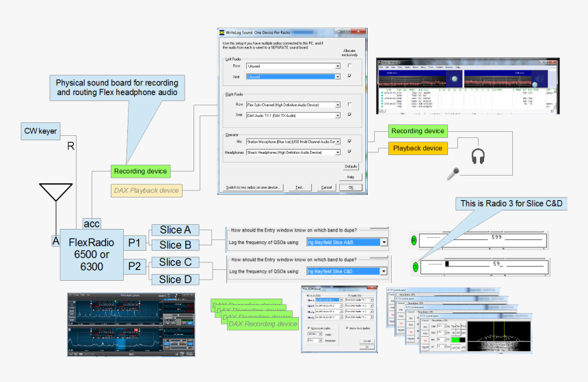This screenshot has width=588, height=382.
Task: Click the microphone icon
Action: [453, 174]
